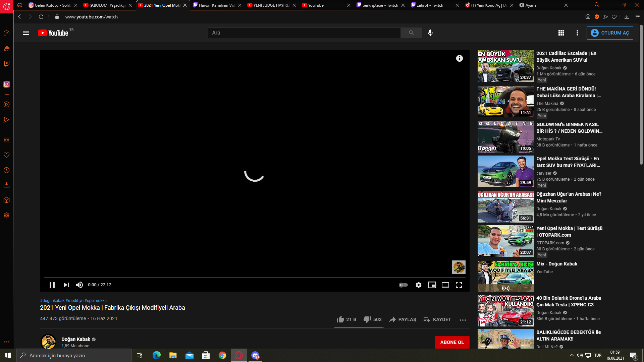
Task: Open the Windows notification center
Action: coord(633,355)
